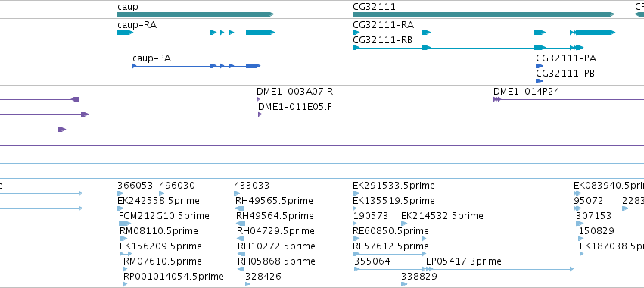Select RH05868.5prime EST

click(x=276, y=261)
